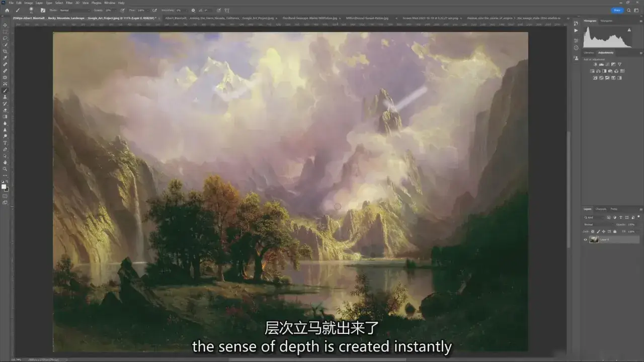
Task: Click histogram cached data warning icon
Action: [x=629, y=30]
